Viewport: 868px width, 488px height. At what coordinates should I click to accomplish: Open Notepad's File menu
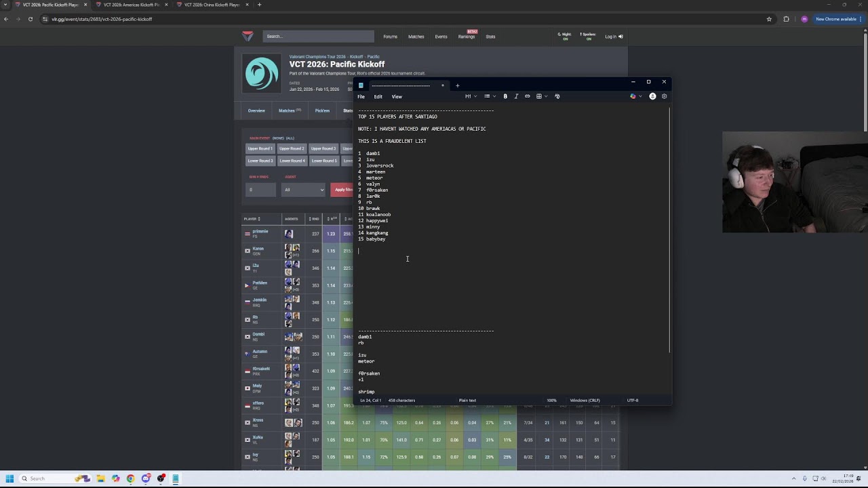click(x=361, y=96)
